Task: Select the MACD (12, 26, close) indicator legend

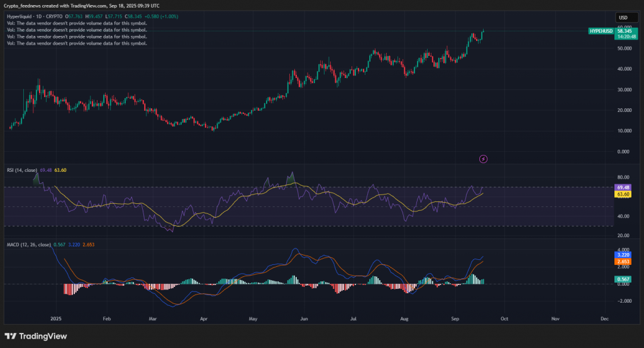Action: 28,244
